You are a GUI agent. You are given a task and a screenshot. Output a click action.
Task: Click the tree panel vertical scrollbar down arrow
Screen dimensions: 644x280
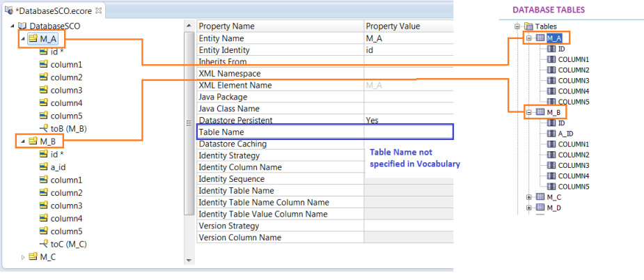tap(189, 260)
